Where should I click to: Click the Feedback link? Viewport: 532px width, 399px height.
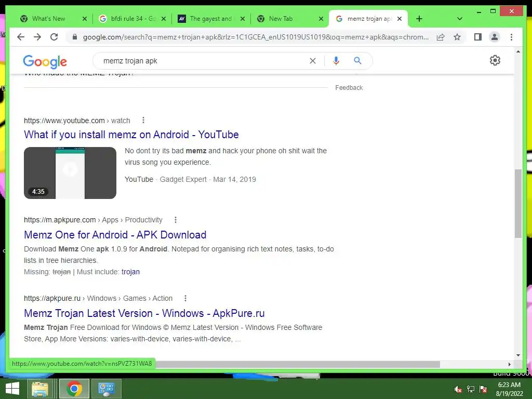[x=349, y=88]
